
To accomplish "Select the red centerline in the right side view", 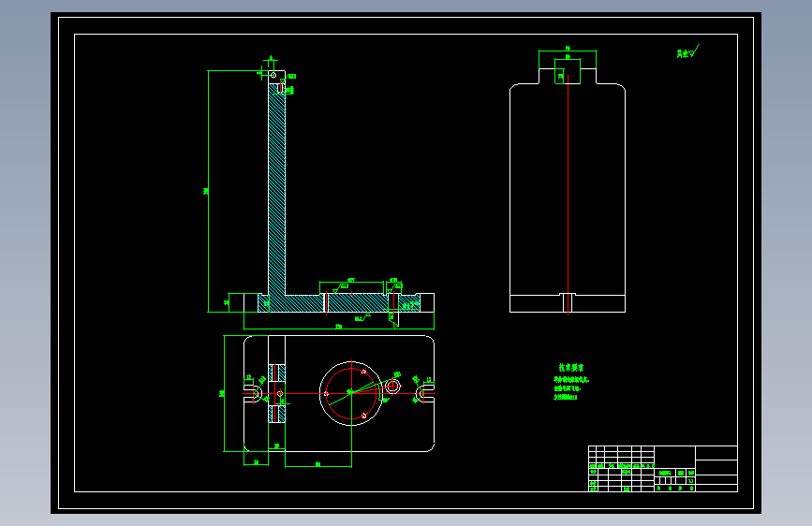I will pyautogui.click(x=568, y=194).
